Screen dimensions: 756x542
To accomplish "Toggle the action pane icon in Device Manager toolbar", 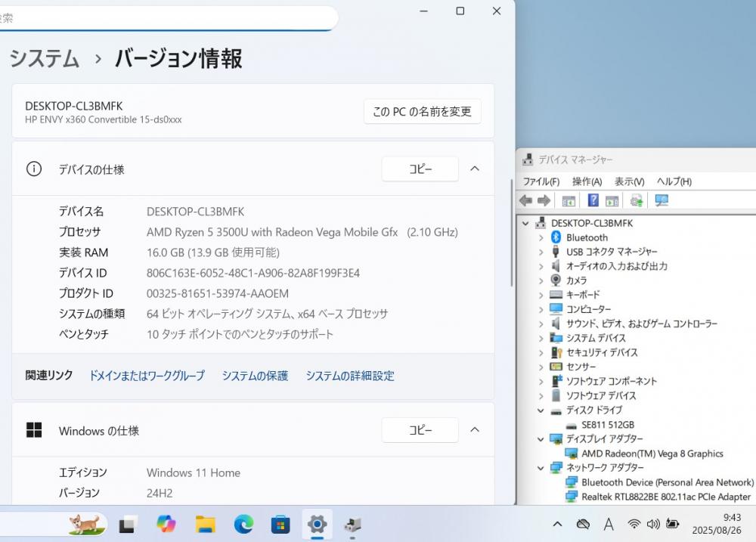I will 612,200.
